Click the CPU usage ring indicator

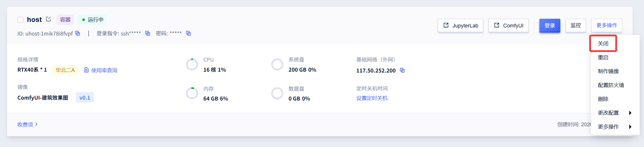[192, 64]
